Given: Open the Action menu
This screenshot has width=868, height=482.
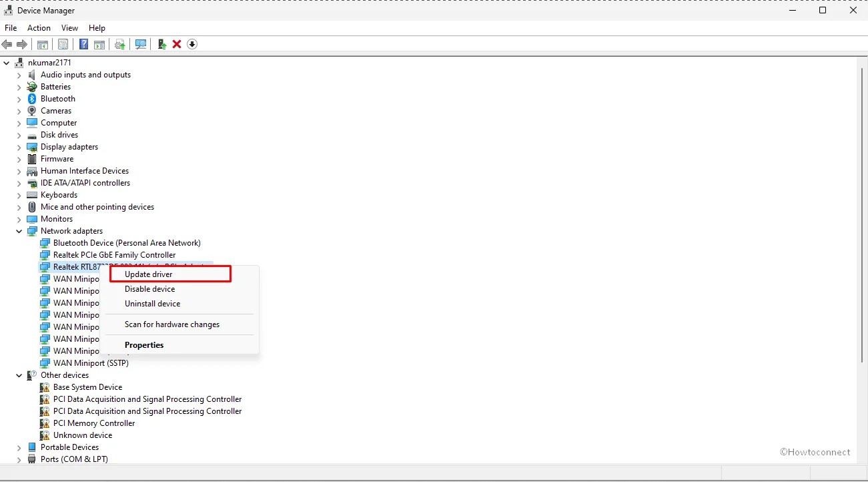Looking at the screenshot, I should (39, 28).
